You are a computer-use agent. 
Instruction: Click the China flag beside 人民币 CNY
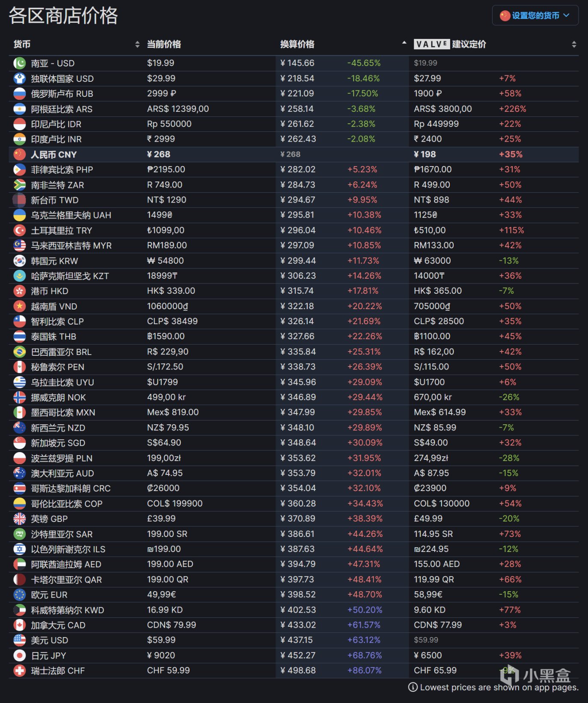pos(20,155)
